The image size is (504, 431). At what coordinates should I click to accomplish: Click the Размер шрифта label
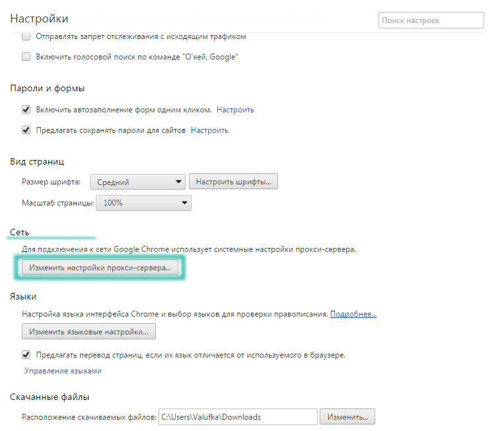coord(51,182)
